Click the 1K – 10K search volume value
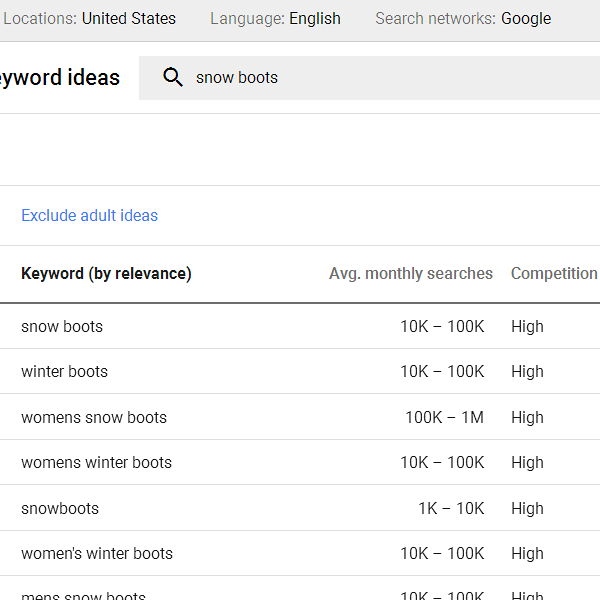The height and width of the screenshot is (600, 600). [x=450, y=508]
